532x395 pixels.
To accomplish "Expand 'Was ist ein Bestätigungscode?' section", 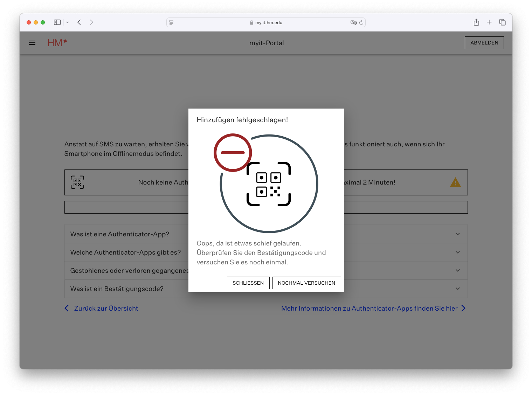I will pyautogui.click(x=457, y=289).
